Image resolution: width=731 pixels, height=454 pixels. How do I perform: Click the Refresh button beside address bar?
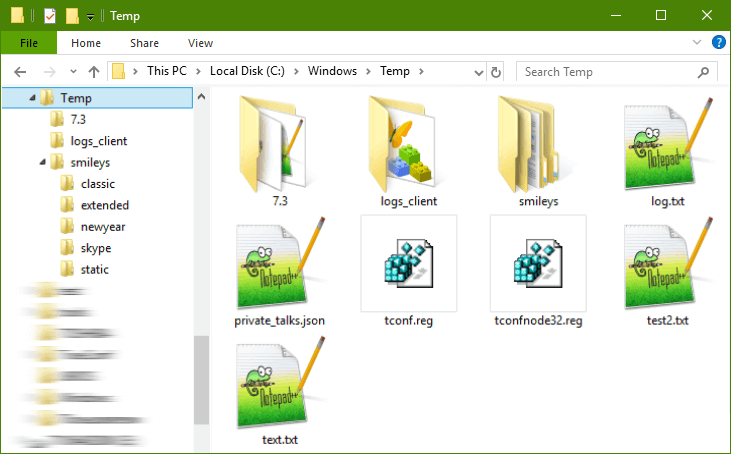(495, 72)
